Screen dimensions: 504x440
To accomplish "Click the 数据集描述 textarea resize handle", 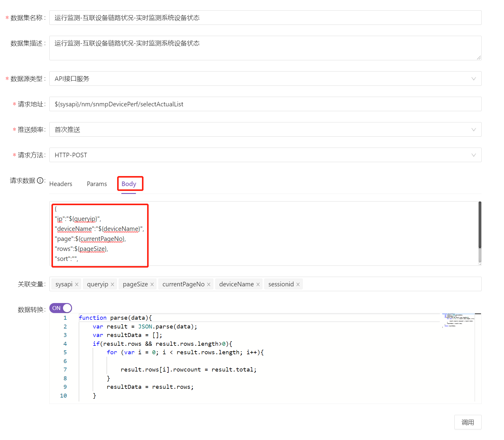I will click(479, 58).
